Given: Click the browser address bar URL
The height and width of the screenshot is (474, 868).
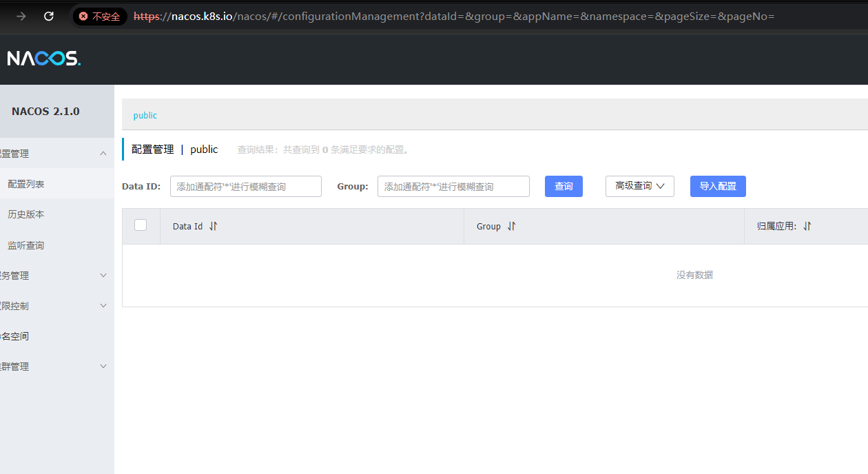Looking at the screenshot, I should coord(454,16).
